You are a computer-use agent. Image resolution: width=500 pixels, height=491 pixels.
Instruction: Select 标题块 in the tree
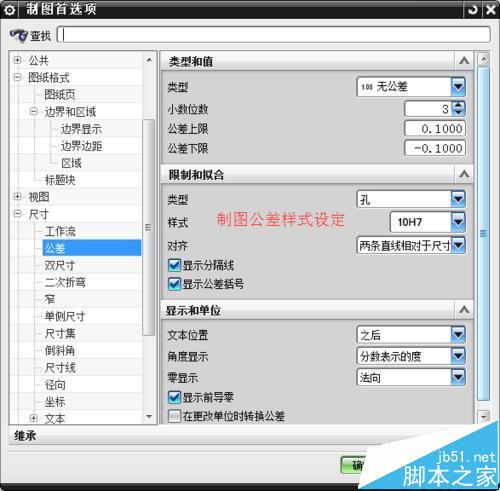60,180
